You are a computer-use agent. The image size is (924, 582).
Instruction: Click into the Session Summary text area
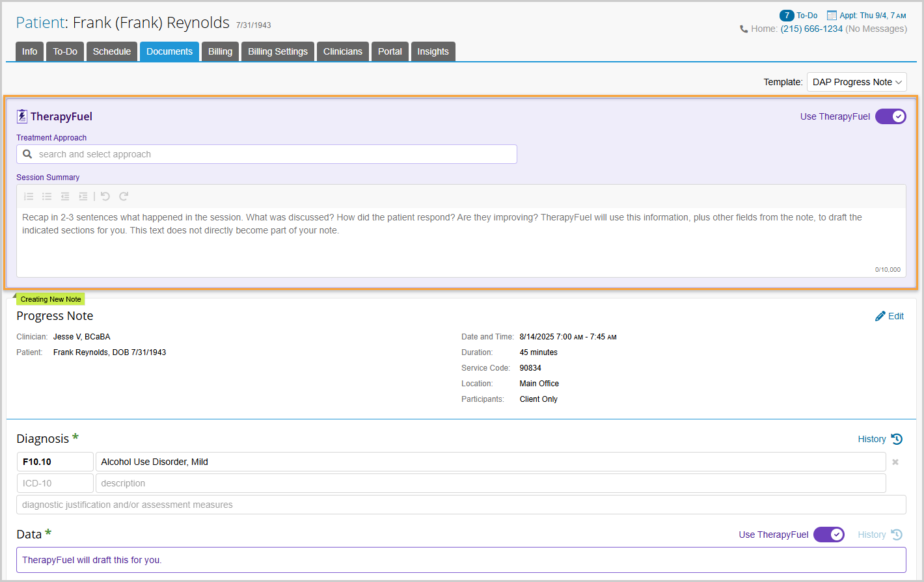pos(461,242)
